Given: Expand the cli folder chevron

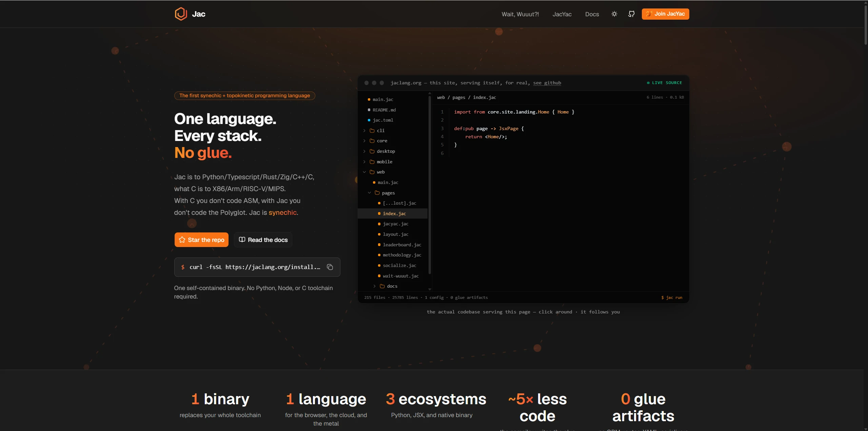Looking at the screenshot, I should 364,130.
